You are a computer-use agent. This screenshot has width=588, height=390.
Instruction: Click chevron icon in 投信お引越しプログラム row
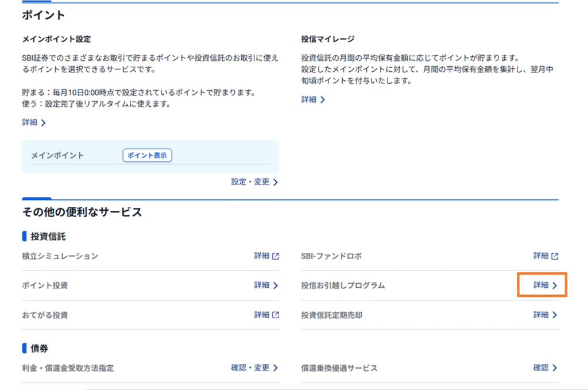click(555, 285)
